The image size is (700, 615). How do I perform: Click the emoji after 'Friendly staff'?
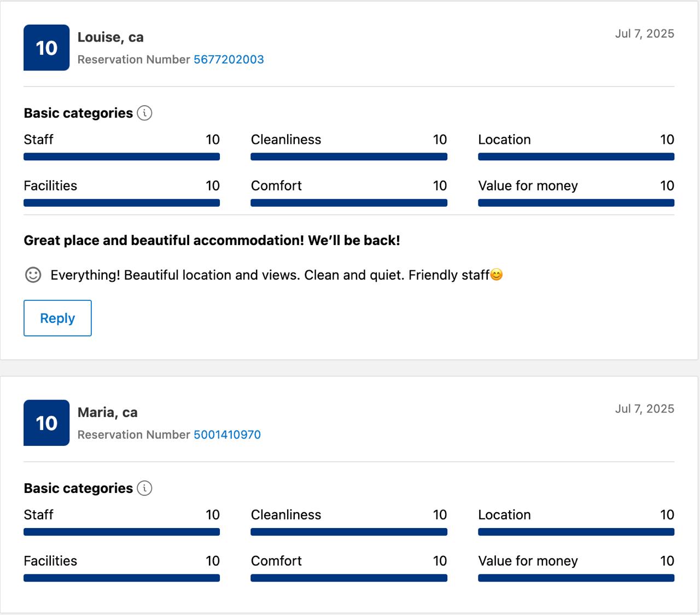(x=497, y=275)
